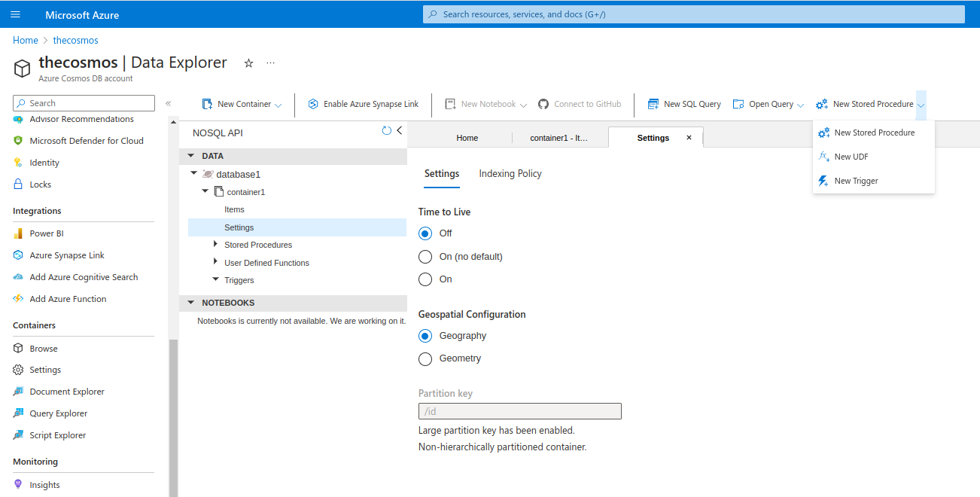Select Time to Live Off option
Viewport: 980px width, 497px height.
point(425,233)
